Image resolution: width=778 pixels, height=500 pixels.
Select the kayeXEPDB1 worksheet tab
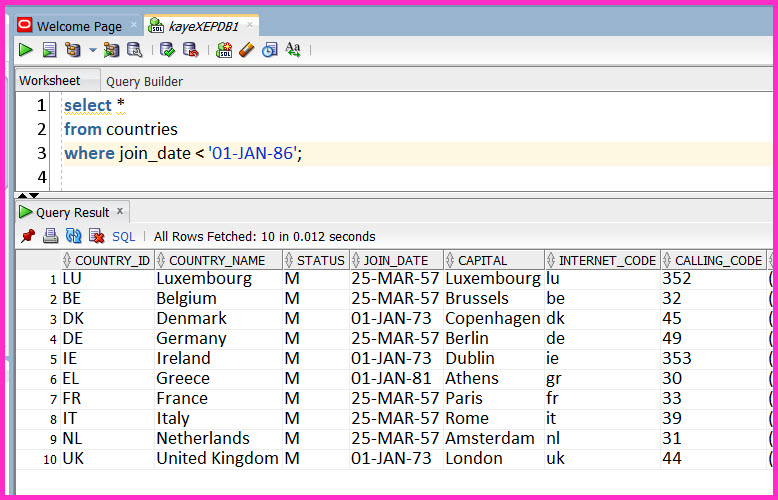203,26
